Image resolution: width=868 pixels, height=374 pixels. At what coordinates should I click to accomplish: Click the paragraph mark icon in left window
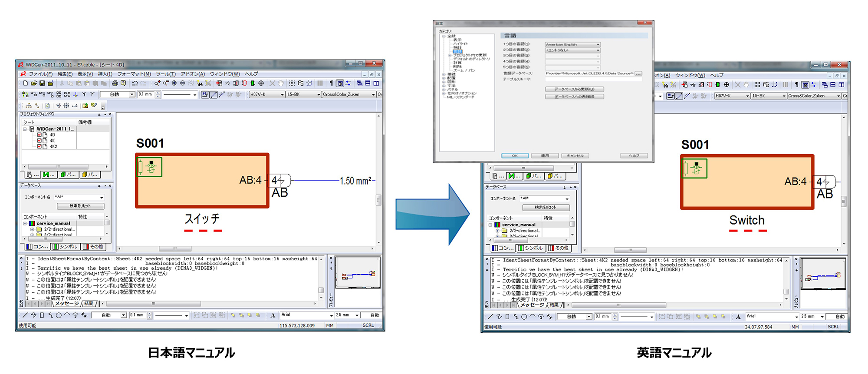(x=331, y=83)
